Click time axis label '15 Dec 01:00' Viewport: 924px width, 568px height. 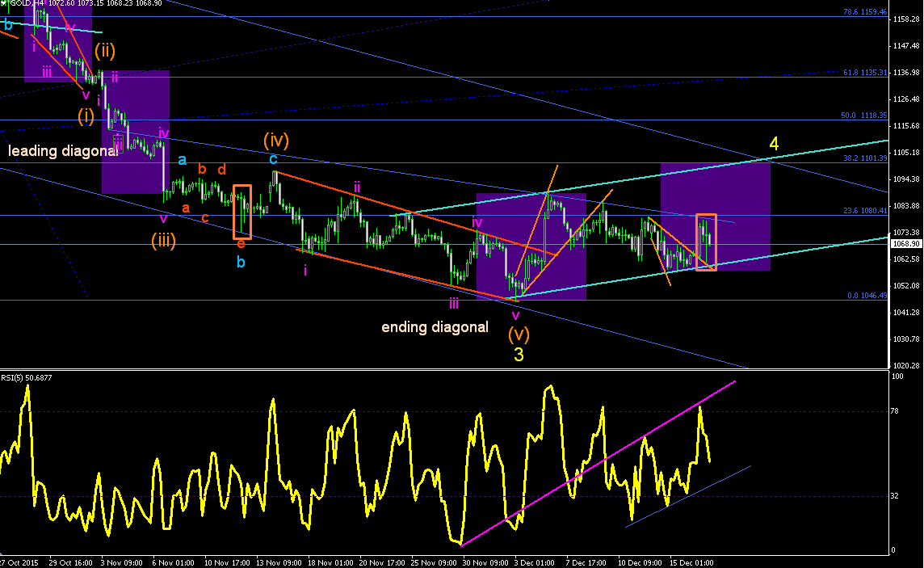(x=691, y=562)
